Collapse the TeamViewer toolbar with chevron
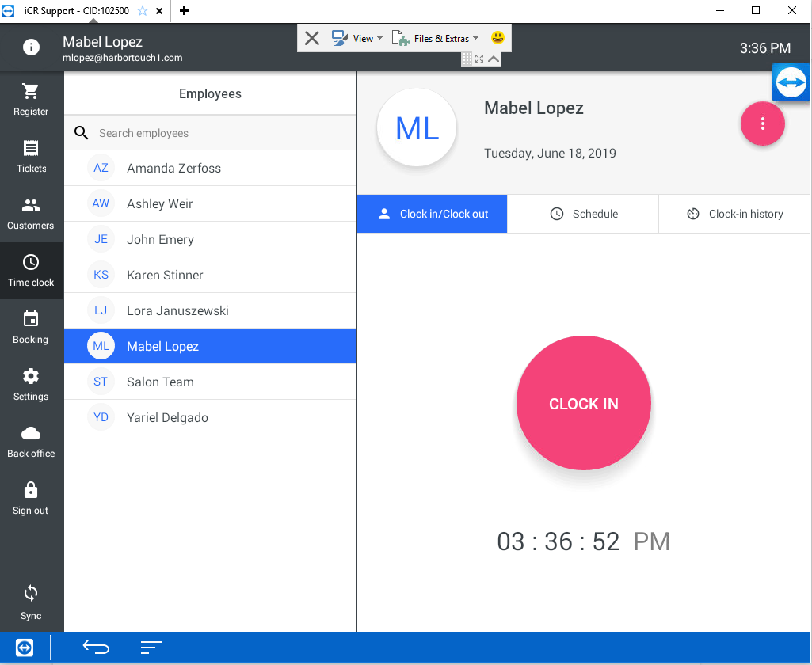This screenshot has height=665, width=812. pos(494,59)
